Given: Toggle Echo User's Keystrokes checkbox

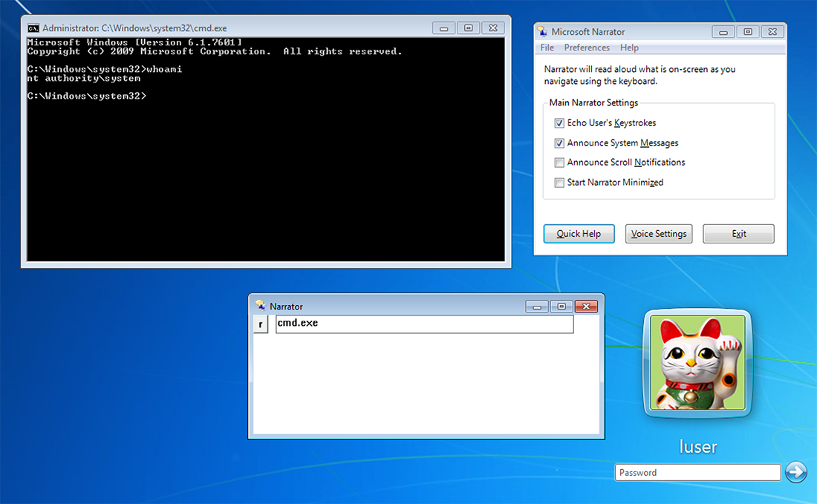Looking at the screenshot, I should pyautogui.click(x=559, y=123).
